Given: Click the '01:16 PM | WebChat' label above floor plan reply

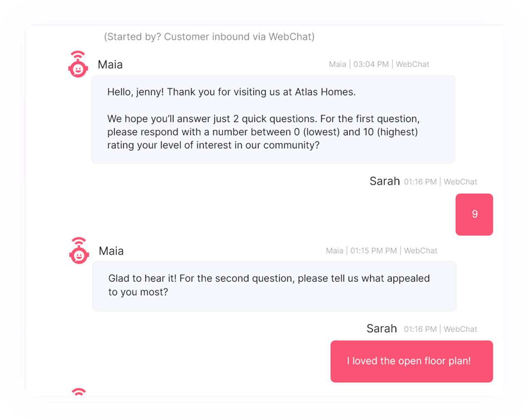Looking at the screenshot, I should pyautogui.click(x=440, y=329).
